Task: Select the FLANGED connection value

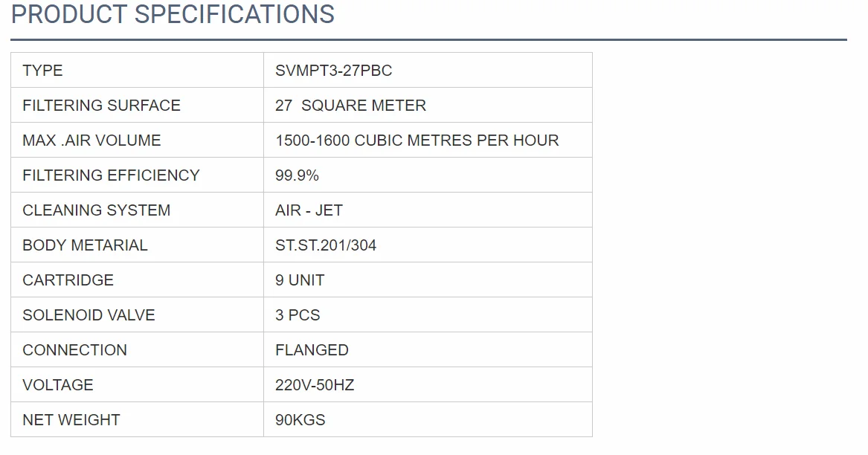Action: 312,350
